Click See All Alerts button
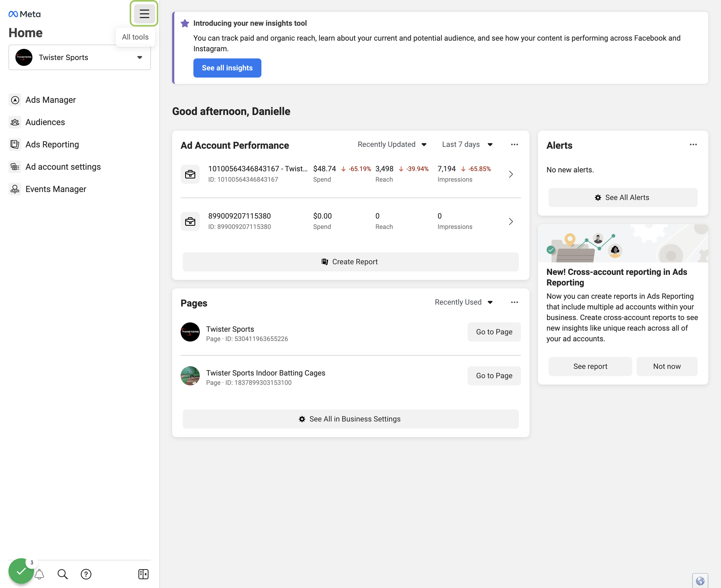The image size is (721, 588). (623, 198)
